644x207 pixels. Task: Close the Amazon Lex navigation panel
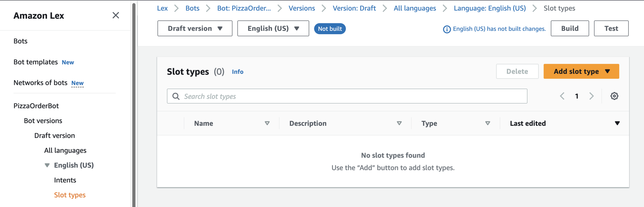[x=116, y=15]
